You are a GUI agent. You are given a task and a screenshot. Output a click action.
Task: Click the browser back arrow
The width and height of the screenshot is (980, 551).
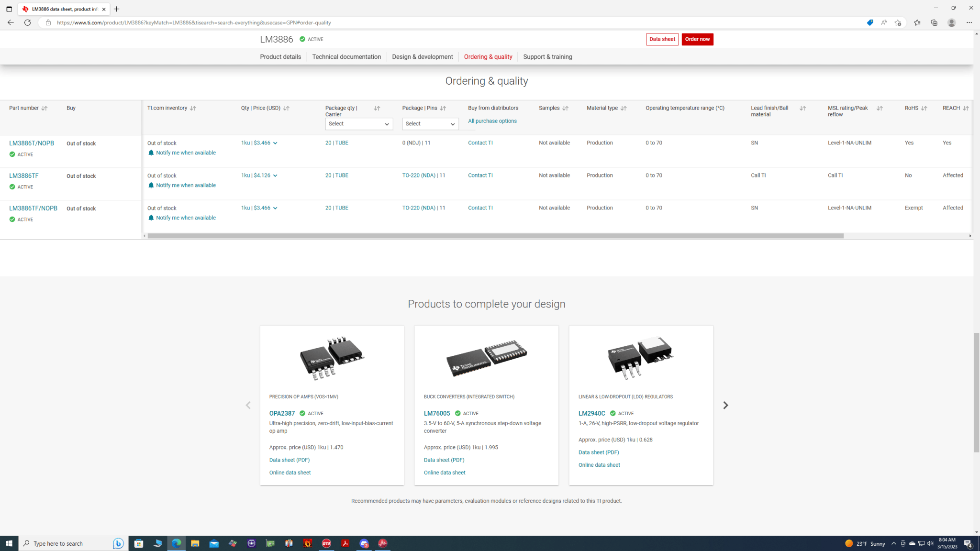point(11,22)
